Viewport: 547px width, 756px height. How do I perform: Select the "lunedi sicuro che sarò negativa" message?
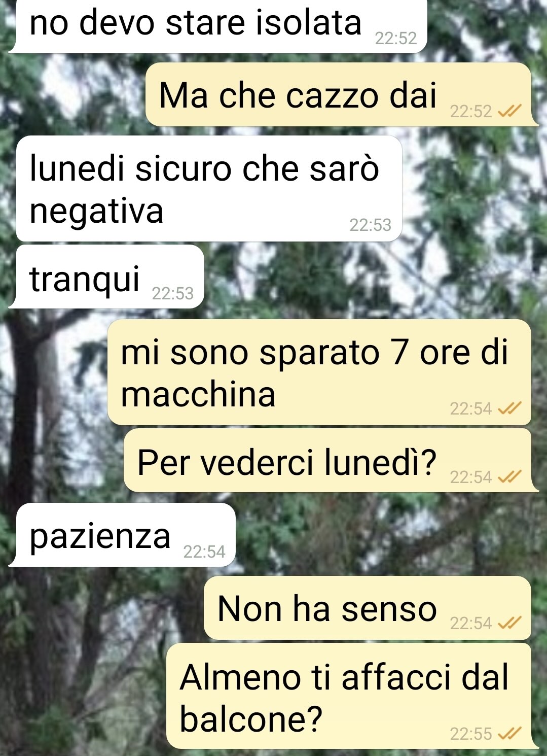[x=209, y=188]
